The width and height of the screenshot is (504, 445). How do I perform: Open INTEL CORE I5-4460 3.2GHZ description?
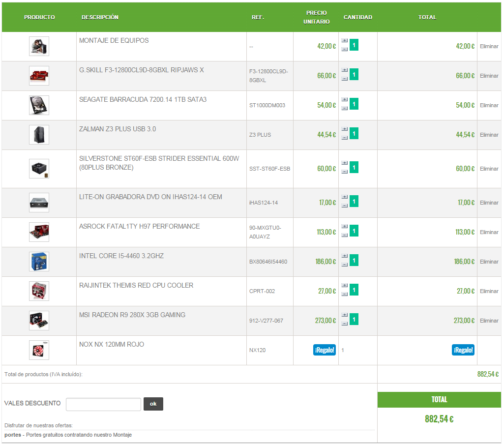tap(121, 256)
